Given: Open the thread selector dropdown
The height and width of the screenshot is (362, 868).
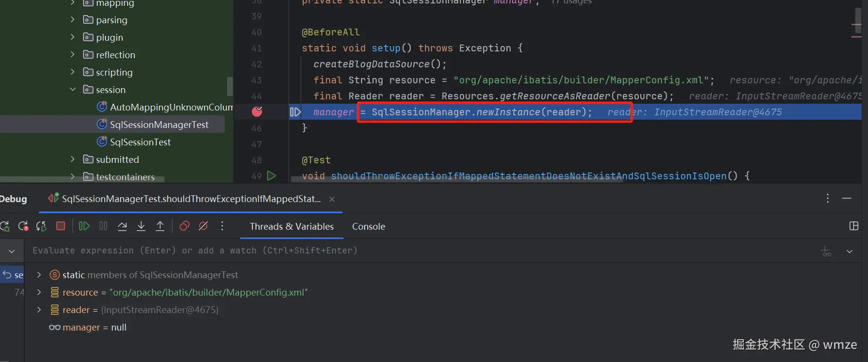Looking at the screenshot, I should pos(12,251).
